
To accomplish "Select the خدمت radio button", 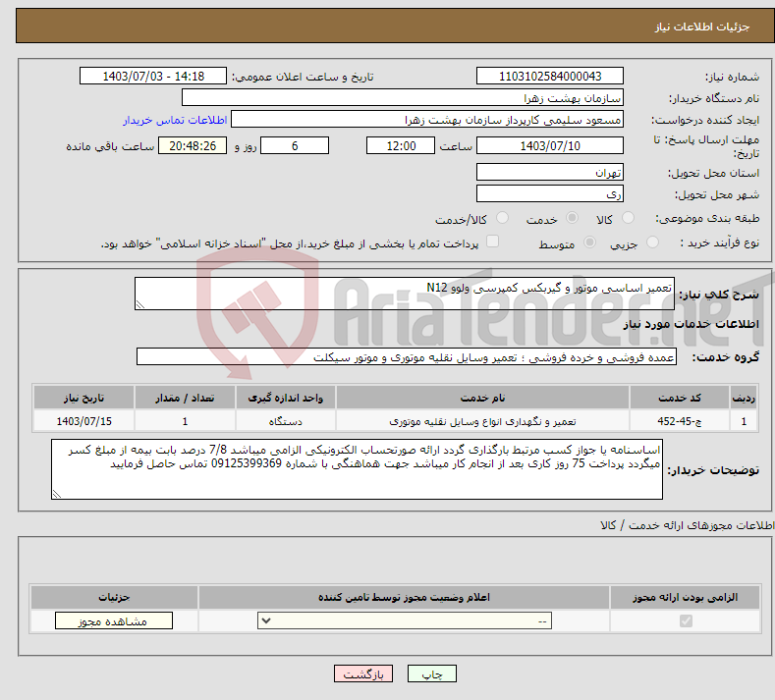I will coord(572,218).
